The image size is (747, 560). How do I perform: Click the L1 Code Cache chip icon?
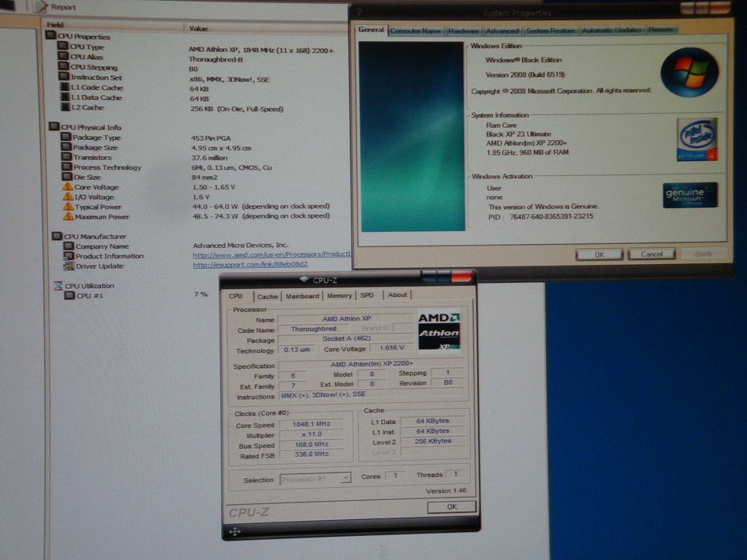(65, 86)
